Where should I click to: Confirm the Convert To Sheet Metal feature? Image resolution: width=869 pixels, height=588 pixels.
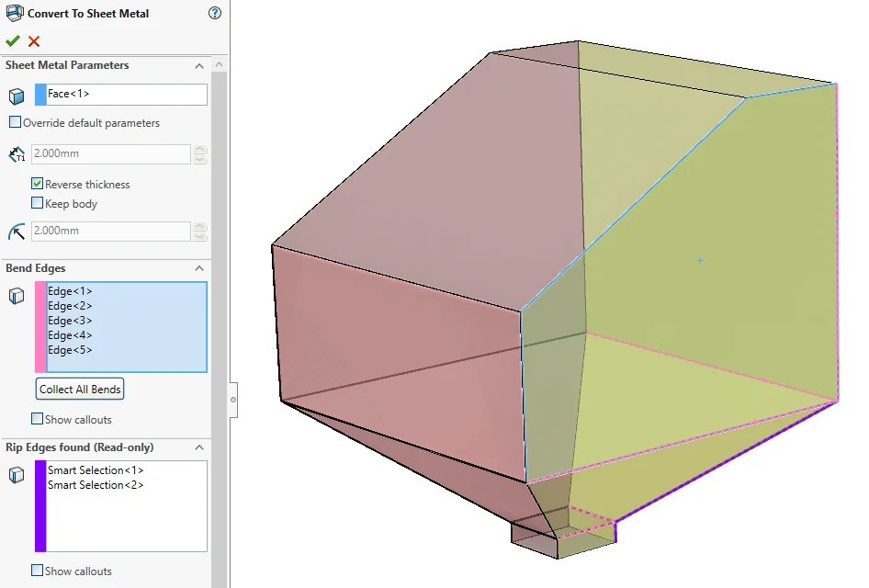(x=14, y=40)
